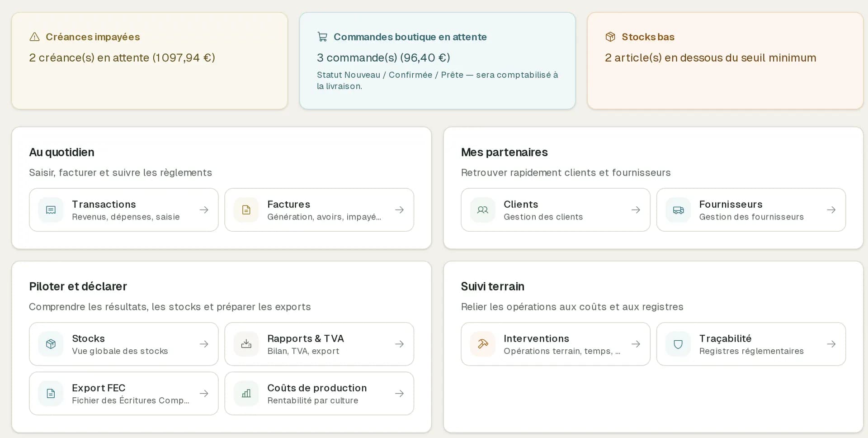The width and height of the screenshot is (868, 438).
Task: Click 'Gestion des clients' description
Action: click(543, 217)
